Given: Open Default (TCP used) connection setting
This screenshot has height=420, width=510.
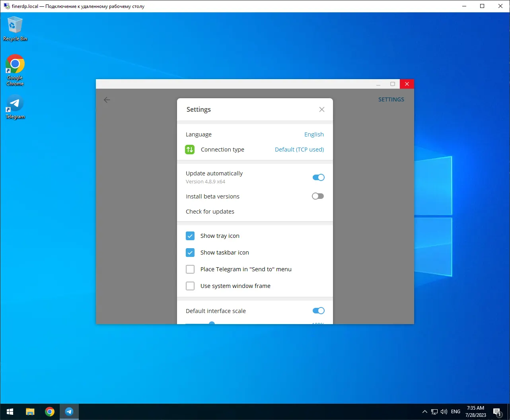Looking at the screenshot, I should [299, 150].
